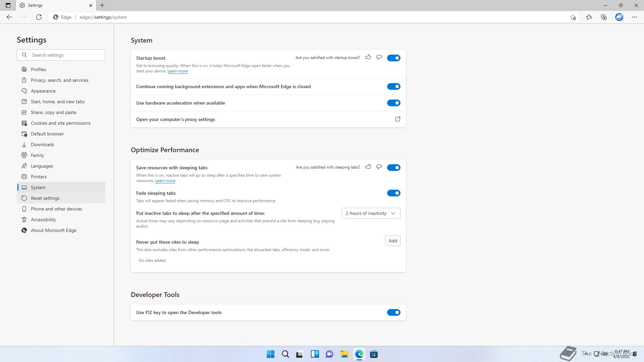644x362 pixels.
Task: Open File Explorer from taskbar
Action: pyautogui.click(x=344, y=354)
